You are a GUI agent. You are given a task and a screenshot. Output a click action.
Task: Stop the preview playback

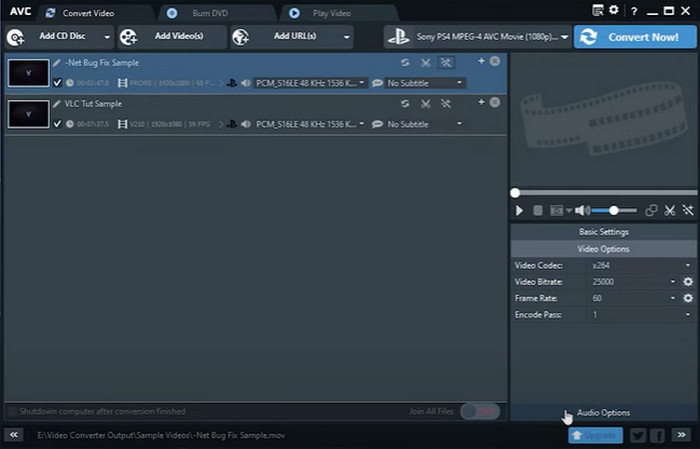tap(538, 210)
